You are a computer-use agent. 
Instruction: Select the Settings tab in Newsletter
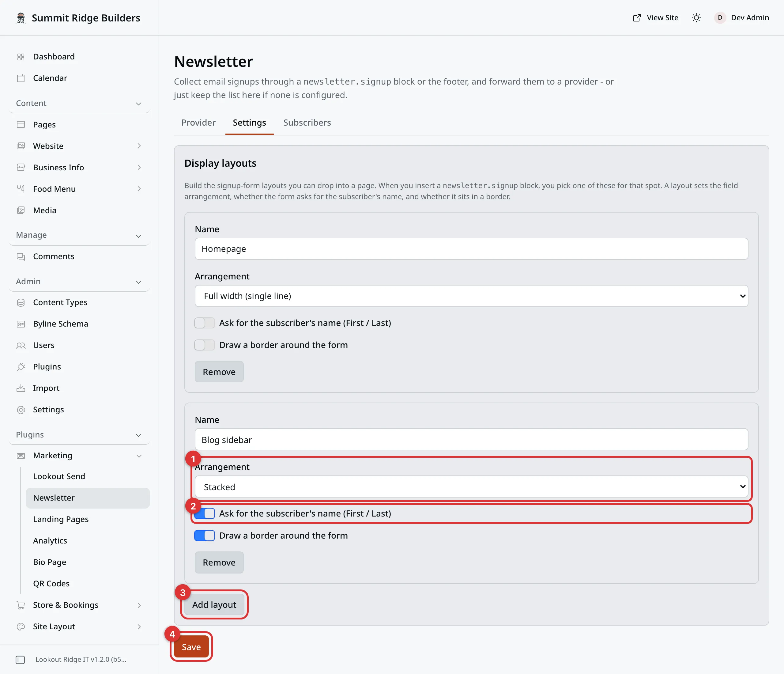249,123
